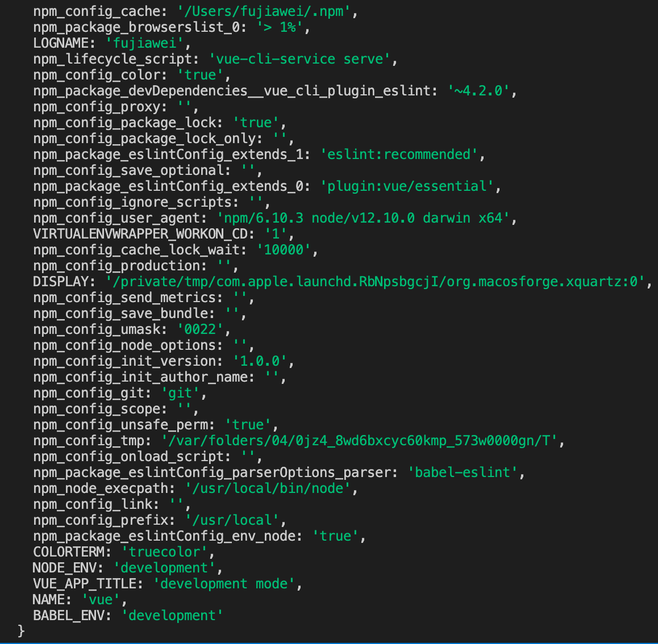Click the '/usr/local' prefix value
This screenshot has width=658, height=644.
point(232,520)
